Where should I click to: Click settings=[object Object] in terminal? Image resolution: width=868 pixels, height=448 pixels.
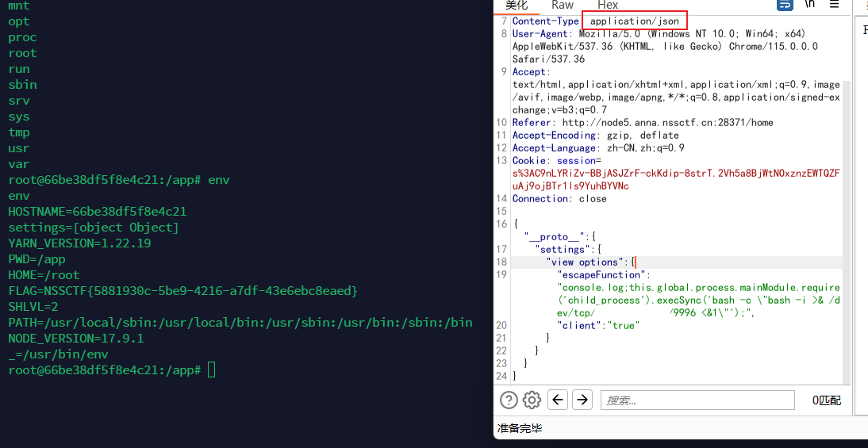94,228
